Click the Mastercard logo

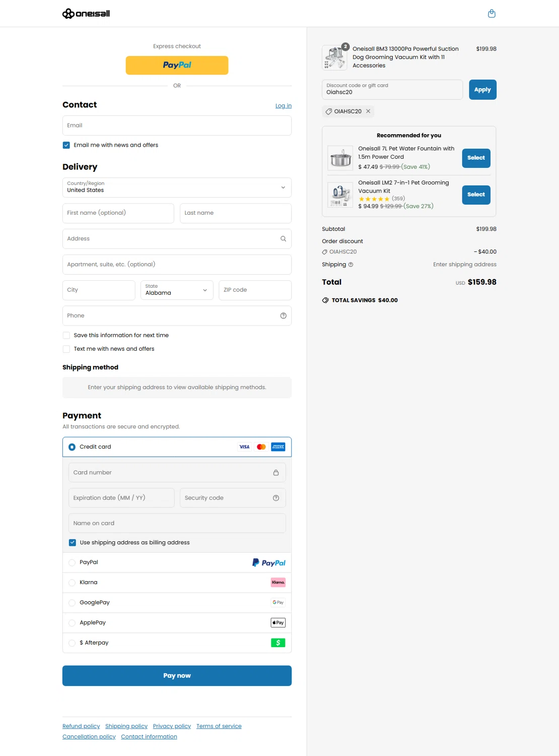[x=261, y=447]
